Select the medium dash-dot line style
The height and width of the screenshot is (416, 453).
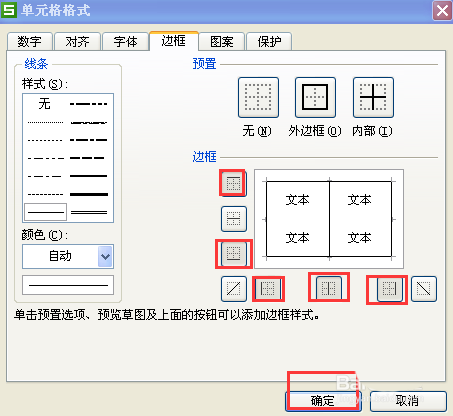pyautogui.click(x=89, y=140)
